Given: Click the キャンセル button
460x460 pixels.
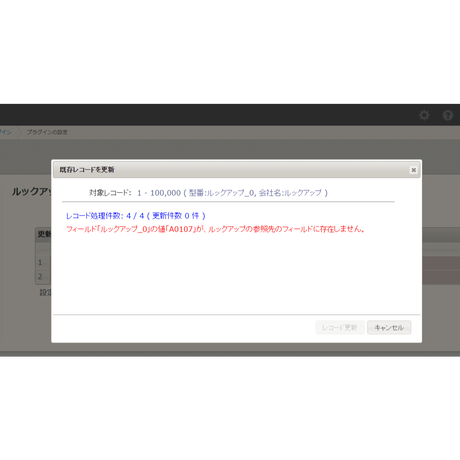Looking at the screenshot, I should click(389, 327).
